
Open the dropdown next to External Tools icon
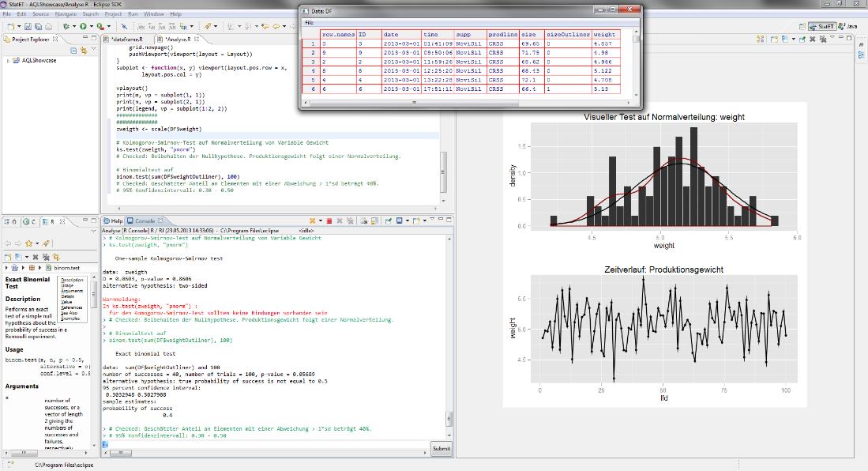(x=108, y=26)
